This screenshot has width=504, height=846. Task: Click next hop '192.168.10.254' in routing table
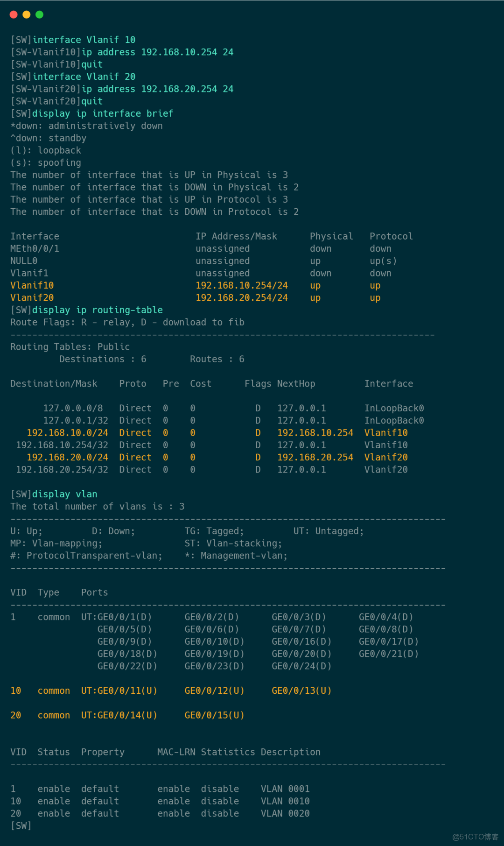pyautogui.click(x=315, y=433)
